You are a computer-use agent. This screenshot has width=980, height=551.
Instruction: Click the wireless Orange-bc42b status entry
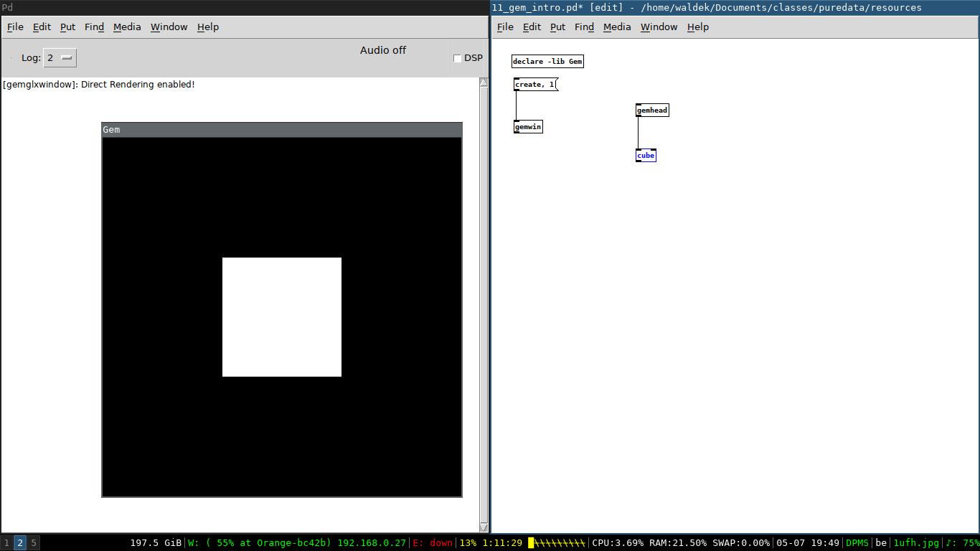tap(297, 543)
